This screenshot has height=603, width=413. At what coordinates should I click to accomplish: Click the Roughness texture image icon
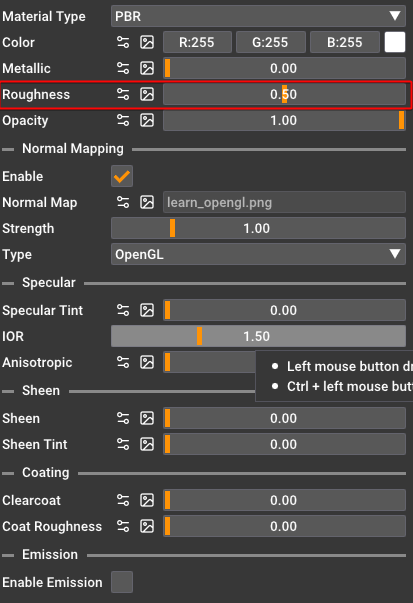pos(147,94)
